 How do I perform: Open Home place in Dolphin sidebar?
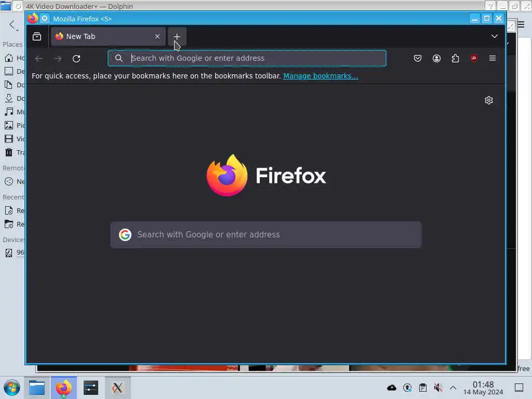click(14, 58)
